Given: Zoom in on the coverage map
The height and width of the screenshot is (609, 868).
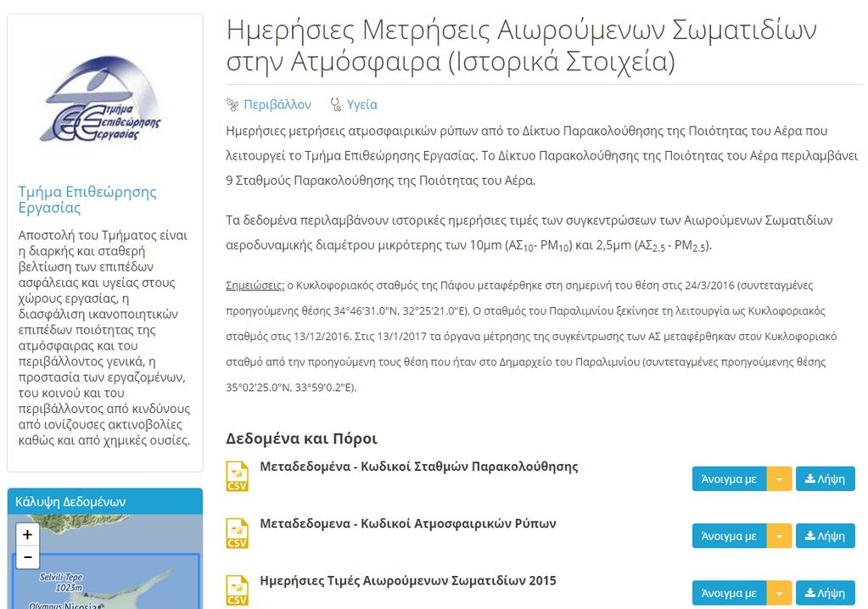Looking at the screenshot, I should coord(28,534).
